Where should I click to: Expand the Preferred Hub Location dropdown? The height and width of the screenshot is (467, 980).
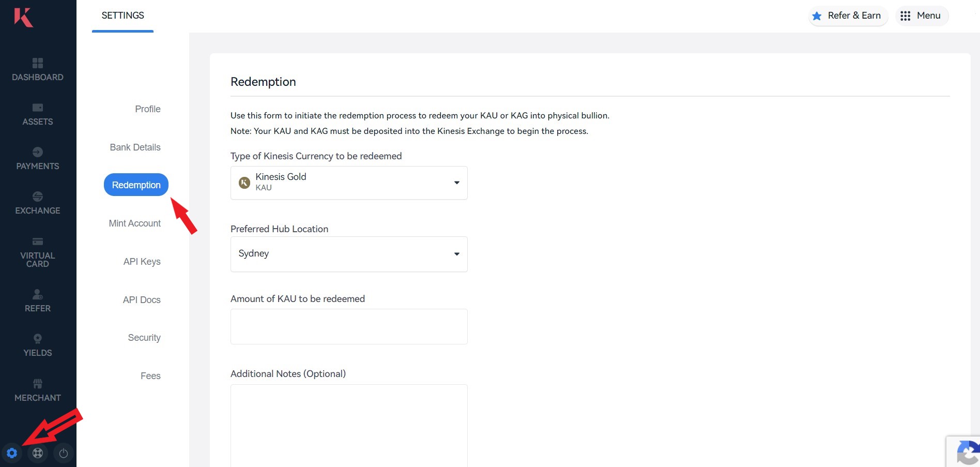pyautogui.click(x=349, y=254)
